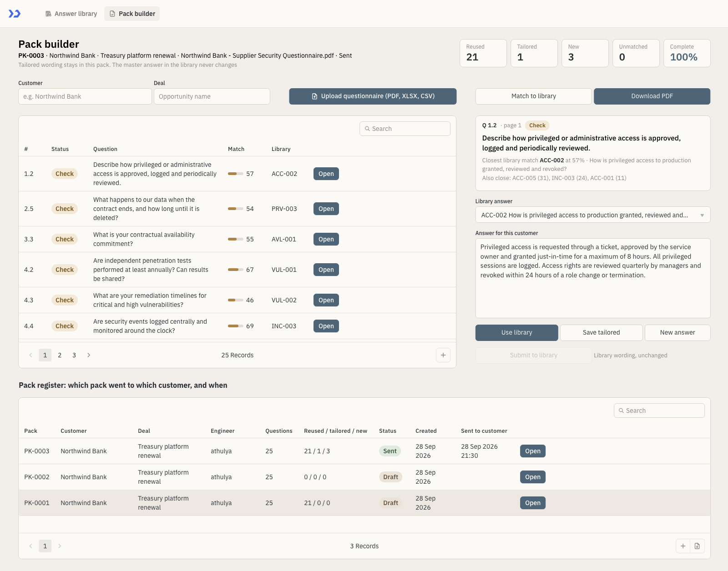Viewport: 728px width, 571px height.
Task: Click the Deal opportunity name field
Action: (212, 96)
